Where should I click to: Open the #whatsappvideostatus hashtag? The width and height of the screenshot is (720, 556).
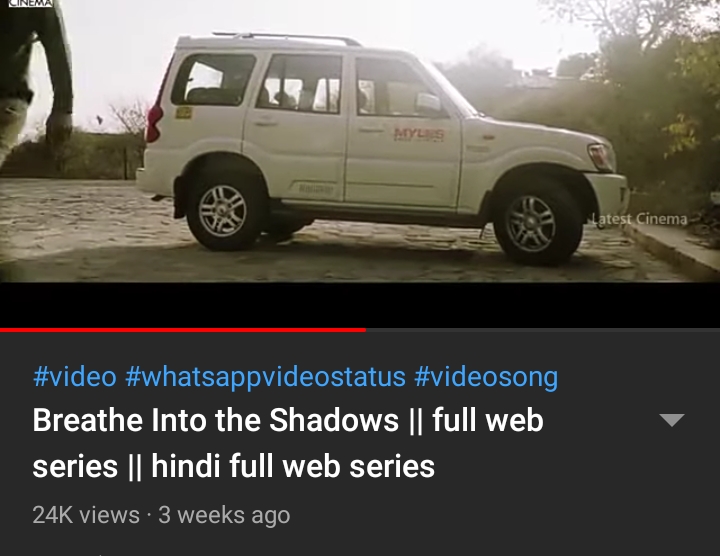point(265,376)
